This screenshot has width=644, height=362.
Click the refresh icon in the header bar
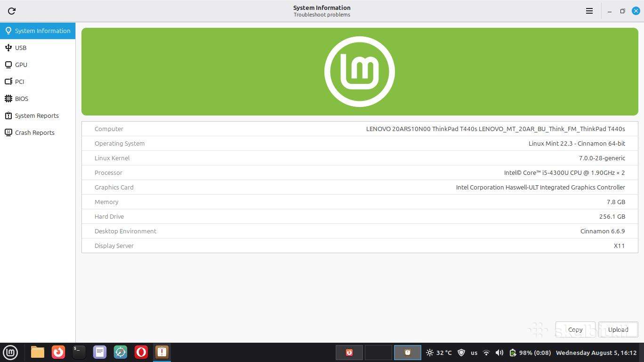12,11
